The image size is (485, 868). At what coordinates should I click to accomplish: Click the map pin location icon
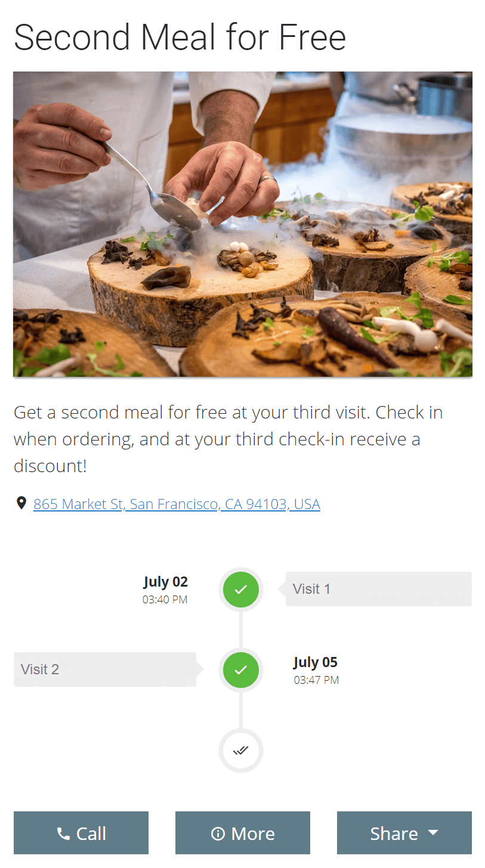click(21, 504)
